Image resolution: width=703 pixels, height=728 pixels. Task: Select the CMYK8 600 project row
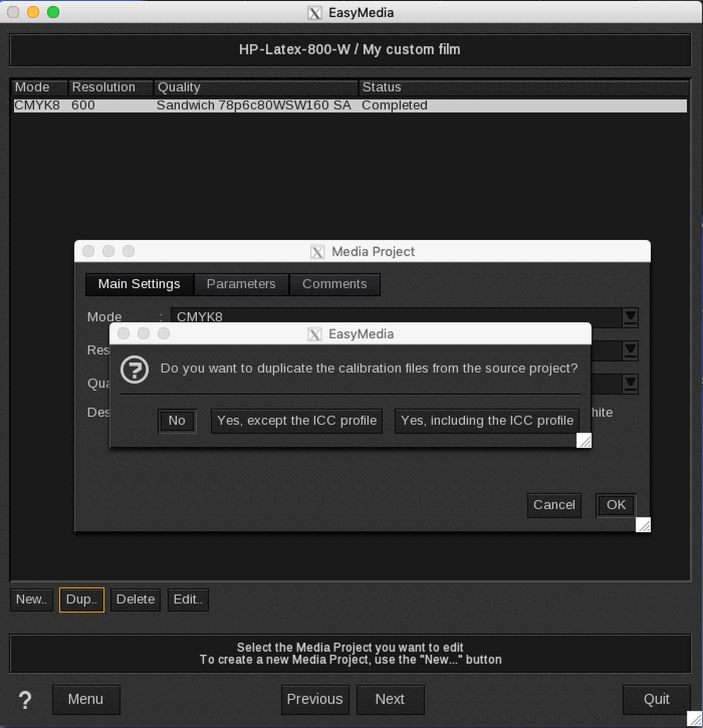[350, 105]
